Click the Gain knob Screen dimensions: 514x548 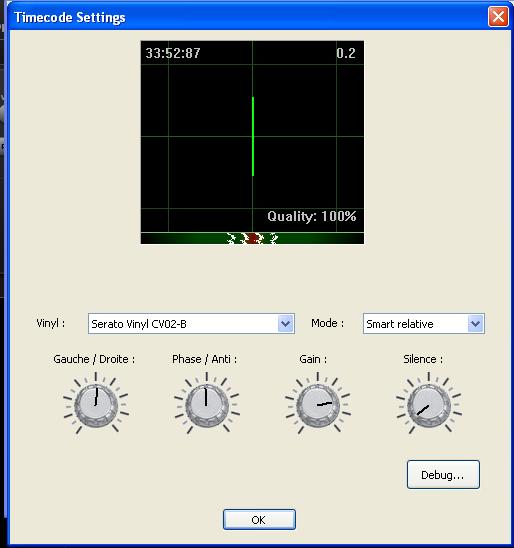318,405
